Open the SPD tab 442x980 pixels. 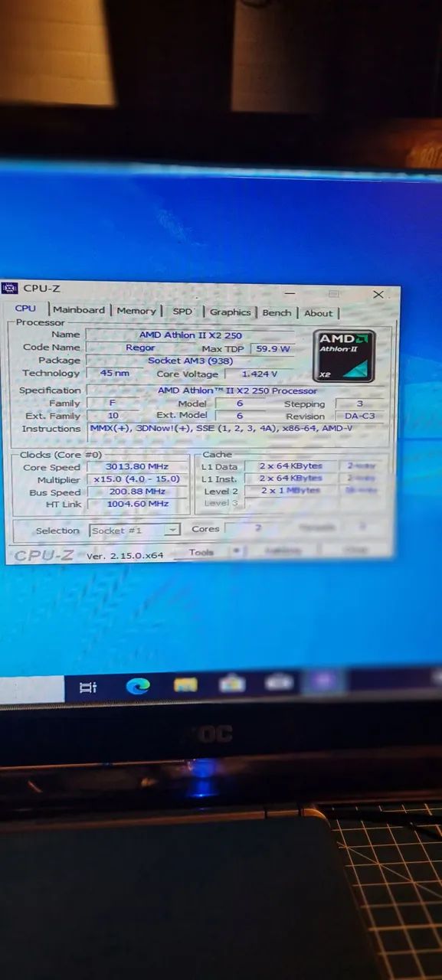pyautogui.click(x=182, y=311)
